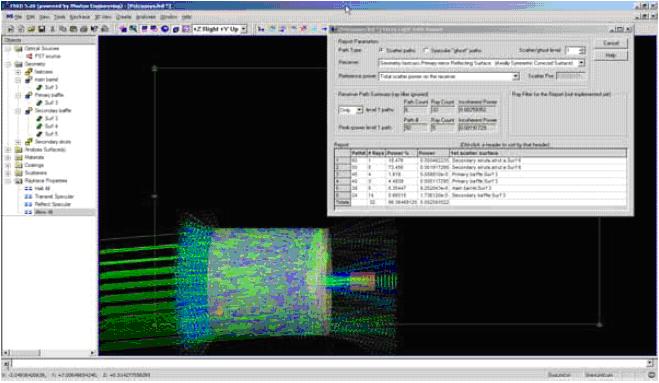Select the Specular "ghost" paths radio button
Image resolution: width=659 pixels, height=383 pixels.
426,50
